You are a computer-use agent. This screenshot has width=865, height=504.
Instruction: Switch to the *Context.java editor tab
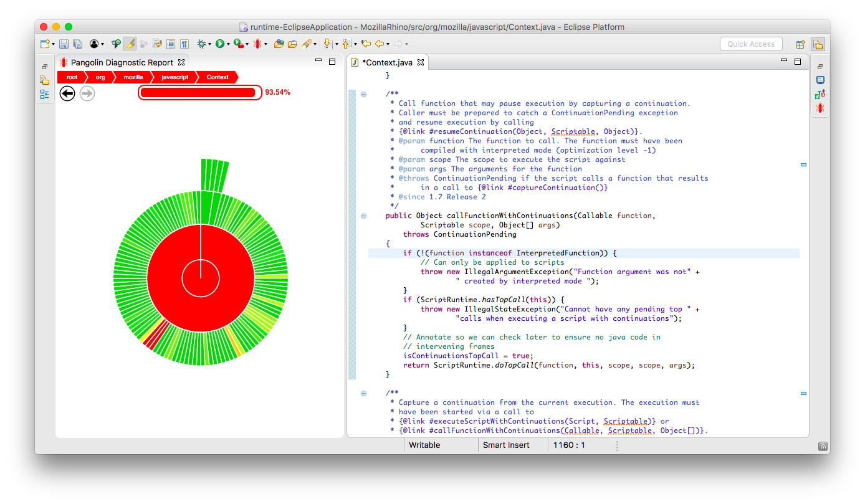(386, 62)
